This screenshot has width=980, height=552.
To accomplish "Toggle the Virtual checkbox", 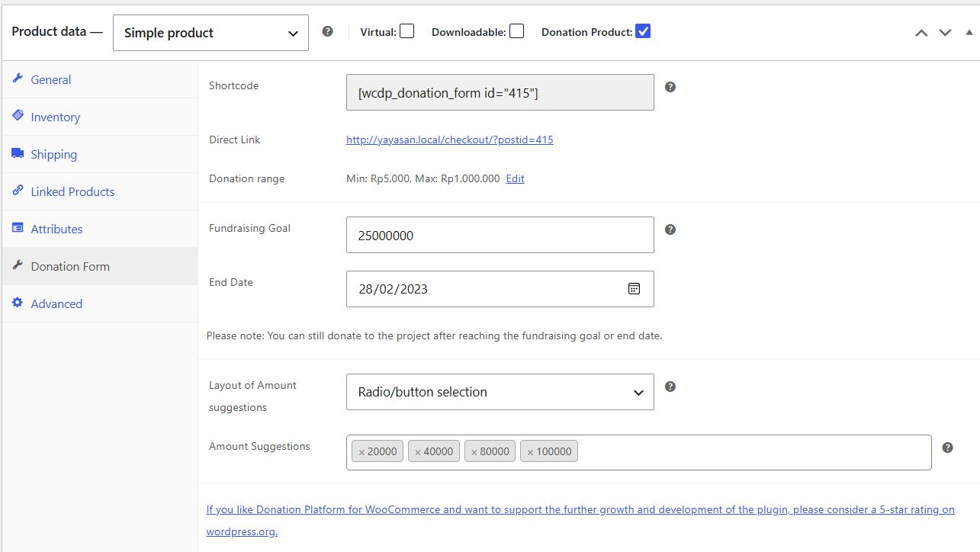I will point(407,31).
